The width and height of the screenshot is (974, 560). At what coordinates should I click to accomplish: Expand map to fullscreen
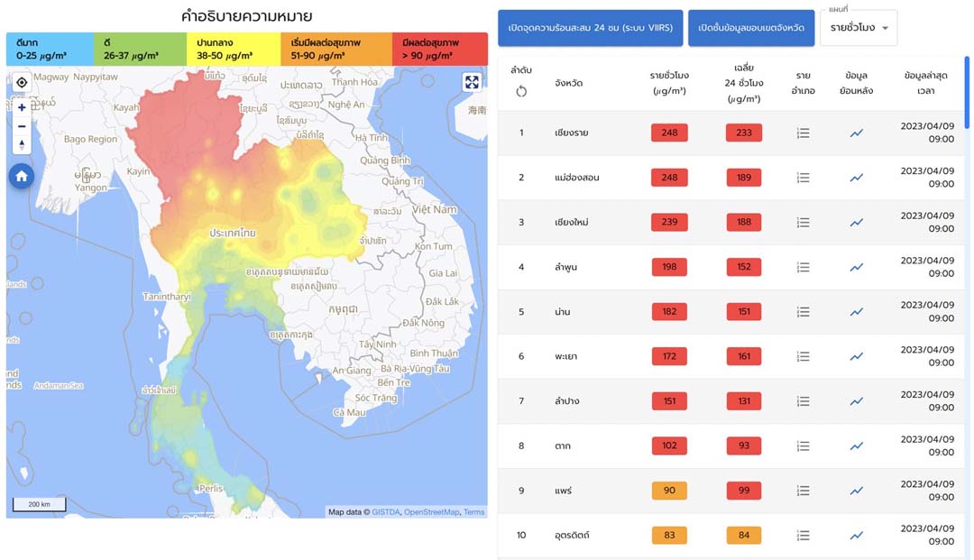[x=472, y=83]
